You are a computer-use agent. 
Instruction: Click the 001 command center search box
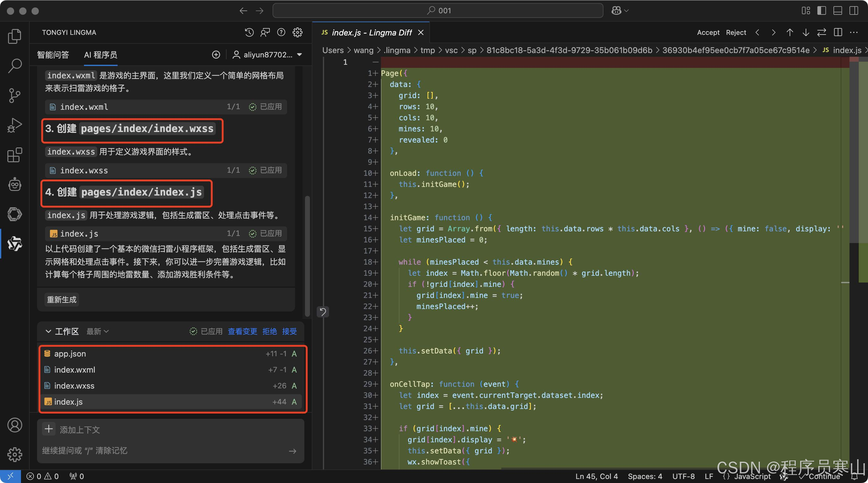437,11
